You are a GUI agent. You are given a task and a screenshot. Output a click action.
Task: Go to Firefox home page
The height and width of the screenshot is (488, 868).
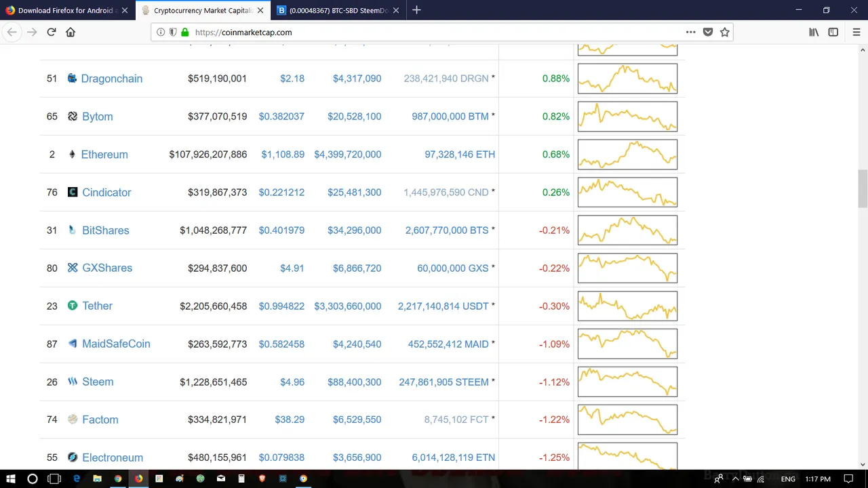71,32
